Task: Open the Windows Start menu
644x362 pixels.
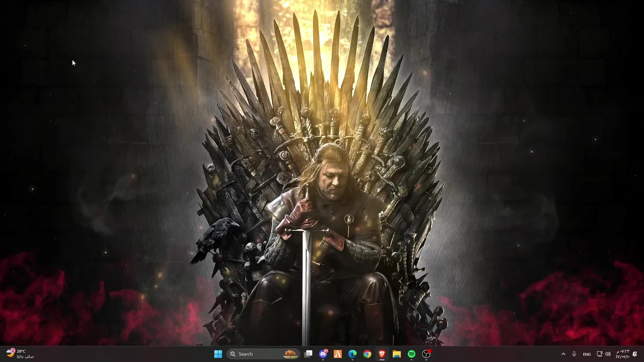Action: [218, 354]
